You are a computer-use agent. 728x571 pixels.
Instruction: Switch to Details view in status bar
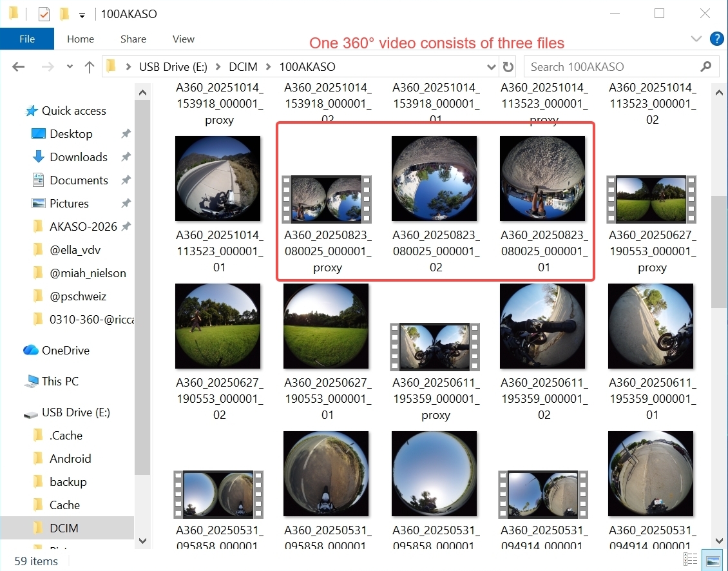(691, 560)
